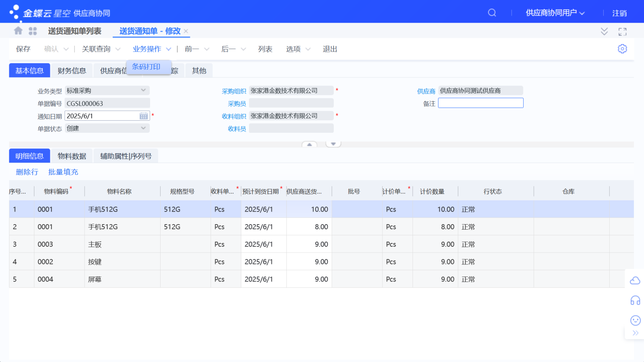Open the search magnifier in the blue header

coord(491,13)
